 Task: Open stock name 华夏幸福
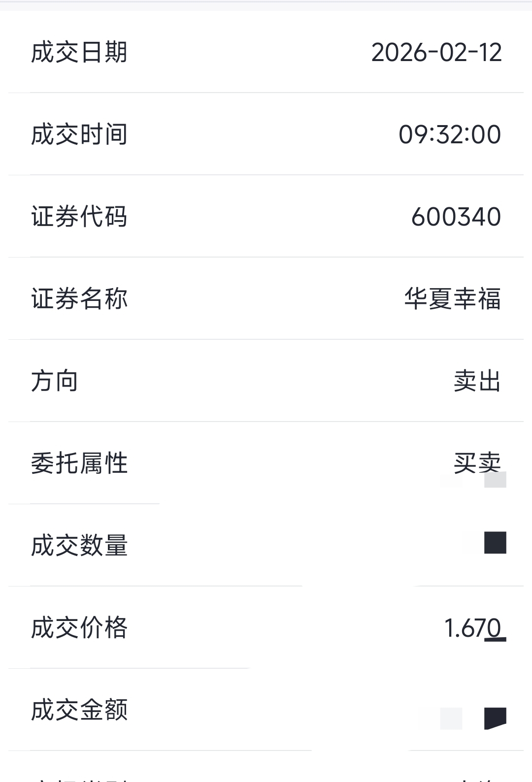tap(453, 299)
